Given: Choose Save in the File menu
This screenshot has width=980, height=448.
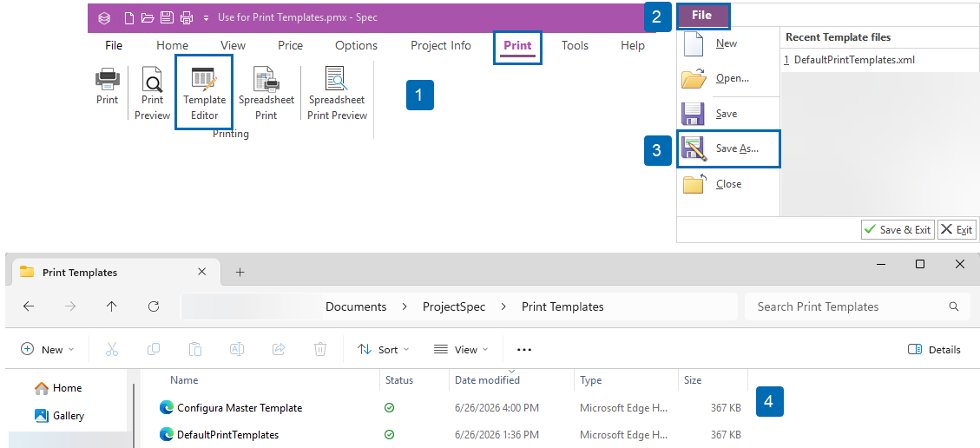Looking at the screenshot, I should click(x=727, y=115).
